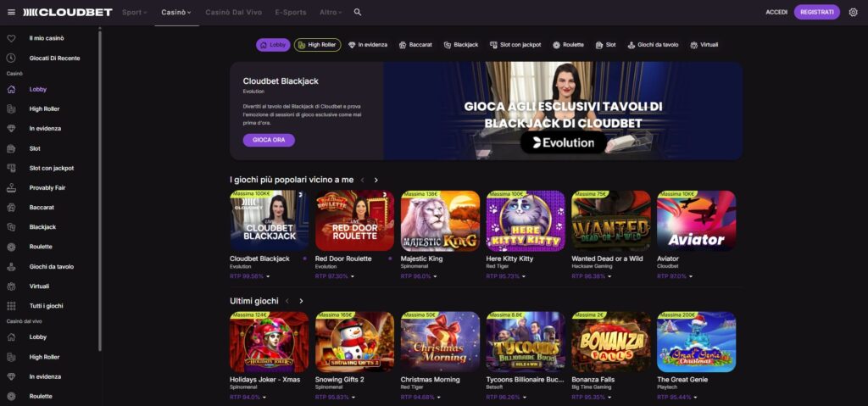This screenshot has height=406, width=868.
Task: Click the REGISTRATI button
Action: click(816, 12)
